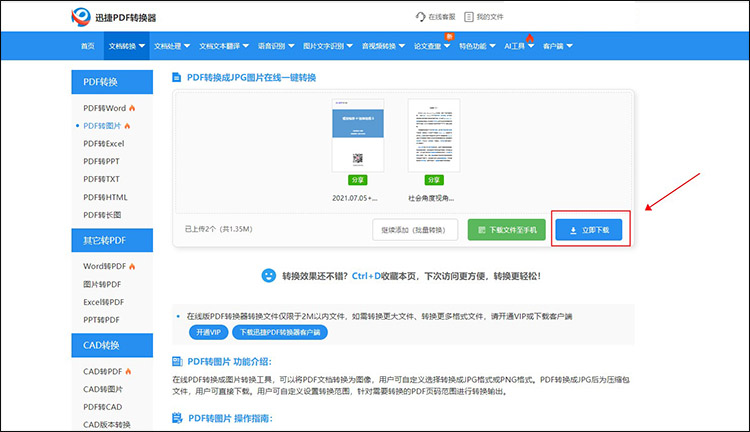Open CAD版本转换 in the sidebar
The width and height of the screenshot is (750, 432).
pyautogui.click(x=107, y=424)
